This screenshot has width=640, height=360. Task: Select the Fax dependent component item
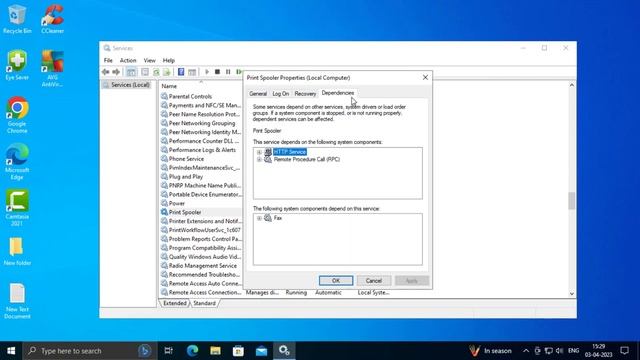click(x=278, y=218)
